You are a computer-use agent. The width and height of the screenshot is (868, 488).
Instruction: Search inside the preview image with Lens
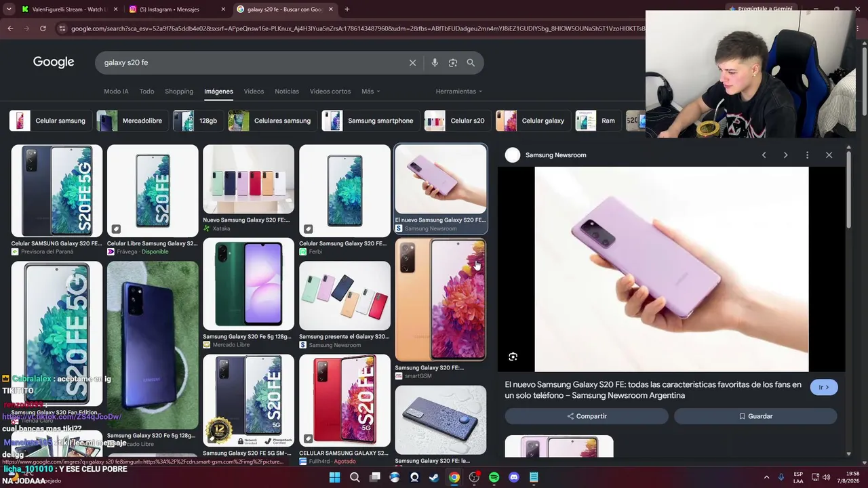[x=513, y=357]
